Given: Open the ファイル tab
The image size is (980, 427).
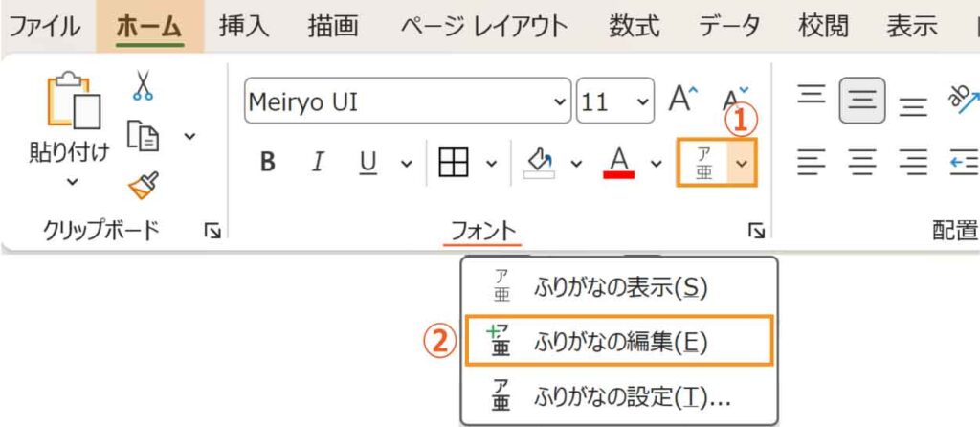Looking at the screenshot, I should [x=44, y=26].
